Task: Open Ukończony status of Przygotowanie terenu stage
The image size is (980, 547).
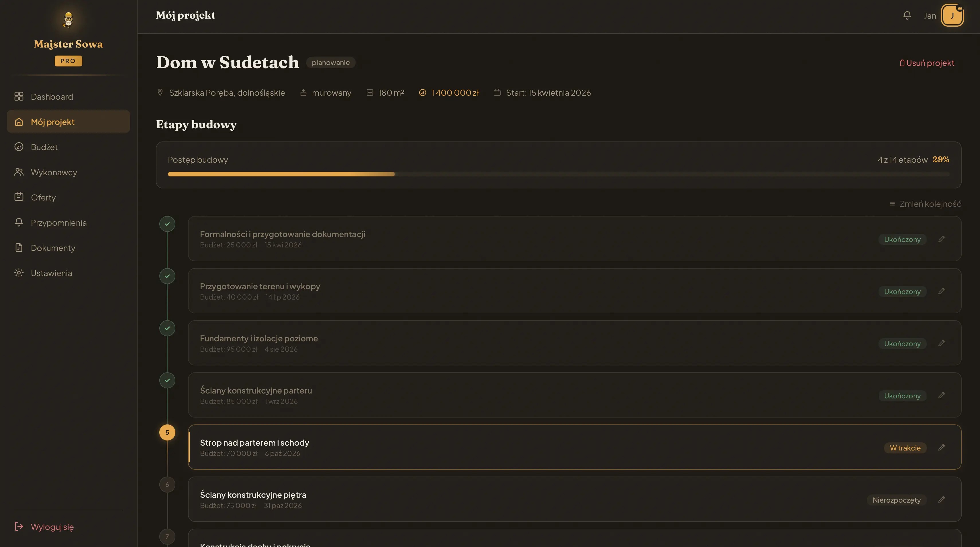Action: coord(902,291)
